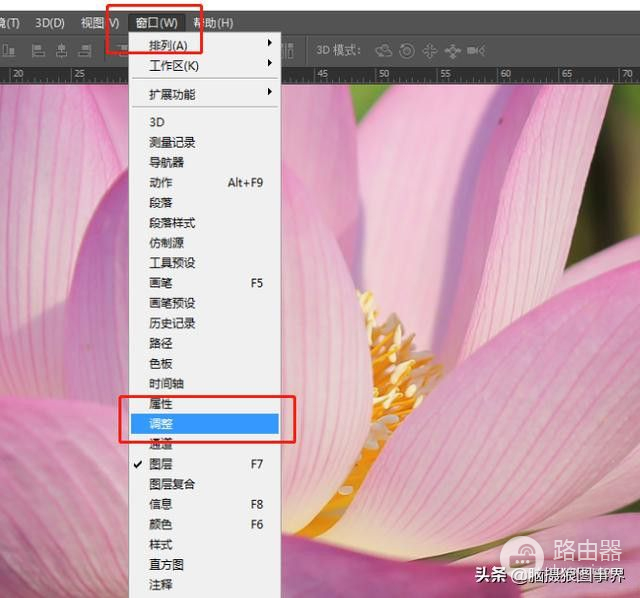The height and width of the screenshot is (598, 640).
Task: Show the 直方图 (Histogram) panel
Action: coord(166,564)
